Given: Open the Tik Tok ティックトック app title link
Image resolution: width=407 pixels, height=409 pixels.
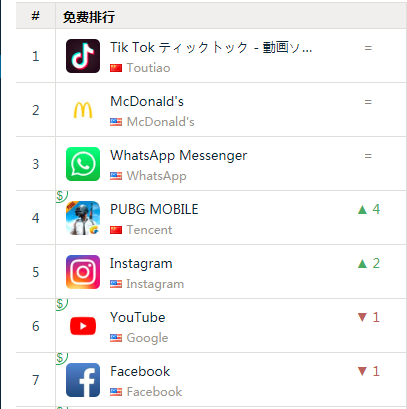Looking at the screenshot, I should pos(211,47).
